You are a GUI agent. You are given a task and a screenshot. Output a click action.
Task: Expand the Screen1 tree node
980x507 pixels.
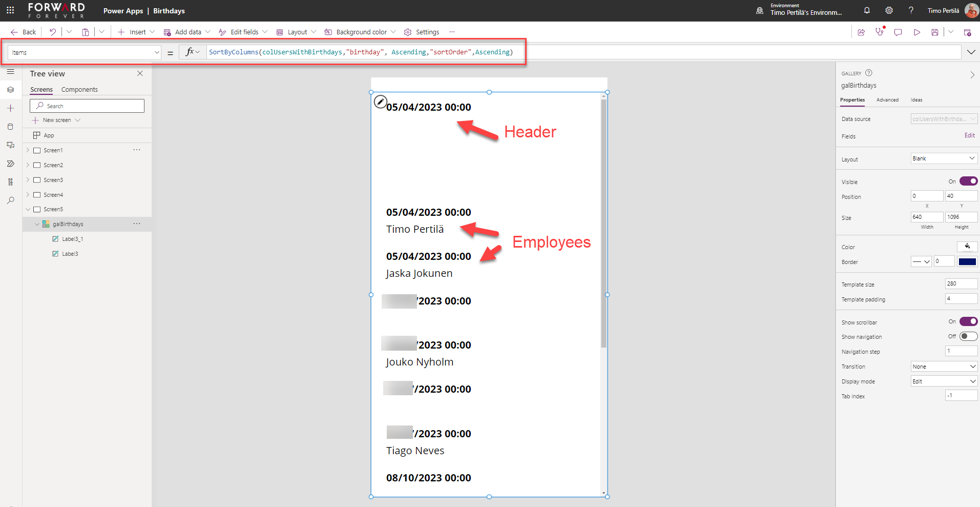tap(28, 150)
